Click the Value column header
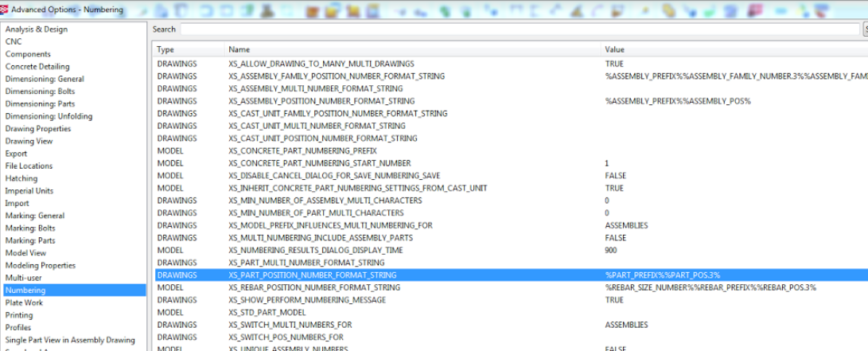868x351 pixels. coord(615,49)
